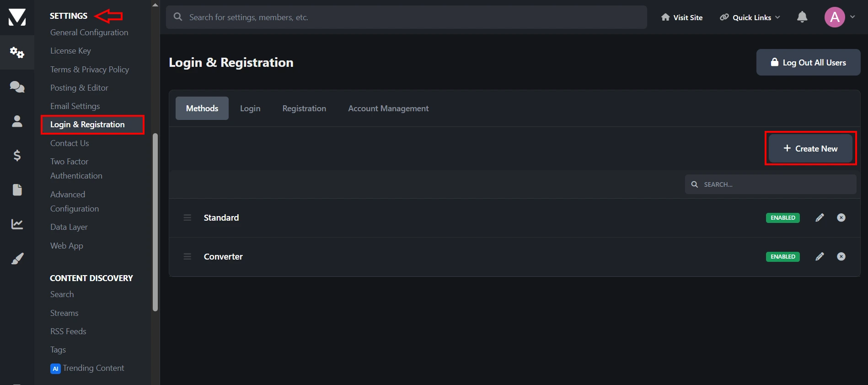The image size is (868, 385).
Task: Open the analytics chart sidebar icon
Action: (17, 224)
